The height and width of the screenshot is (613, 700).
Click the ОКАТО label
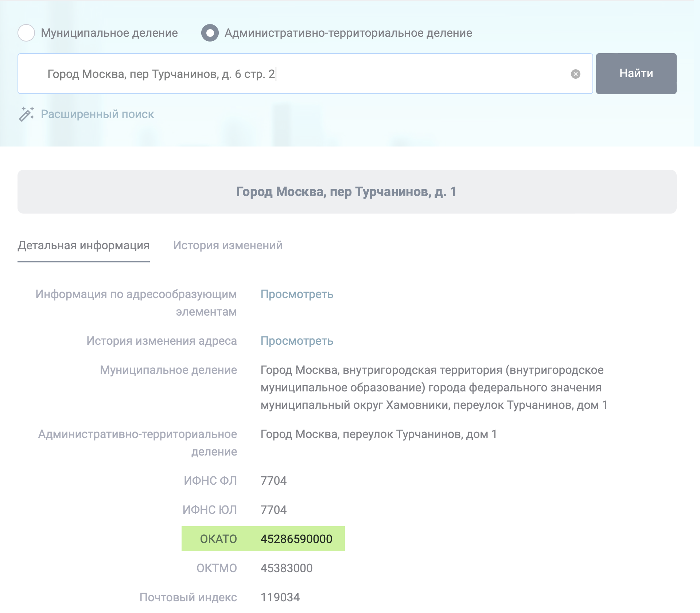[218, 539]
